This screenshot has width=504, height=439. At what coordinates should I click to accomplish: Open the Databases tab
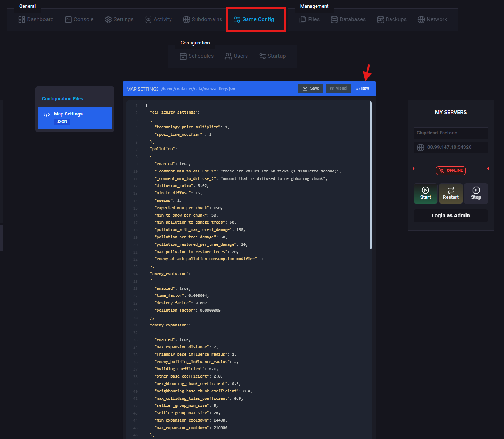tap(348, 19)
